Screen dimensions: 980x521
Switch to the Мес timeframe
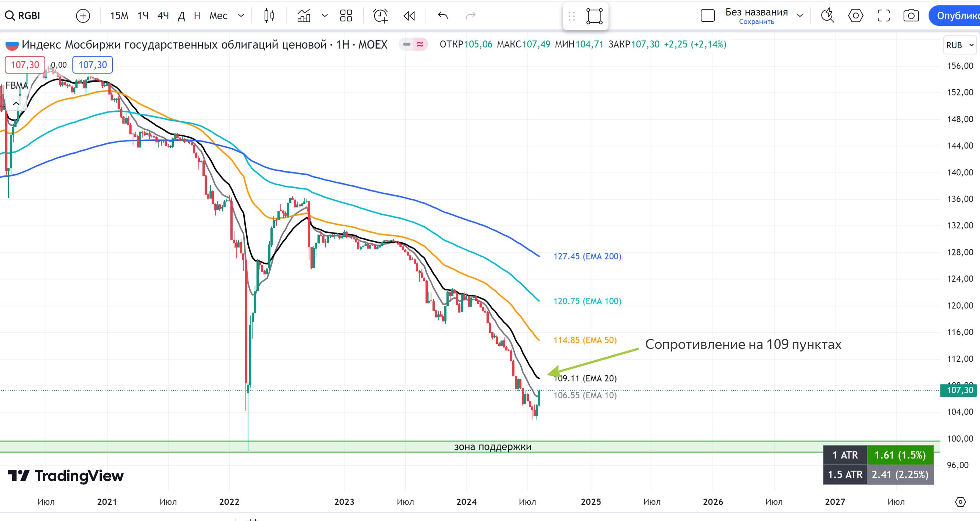pyautogui.click(x=218, y=15)
